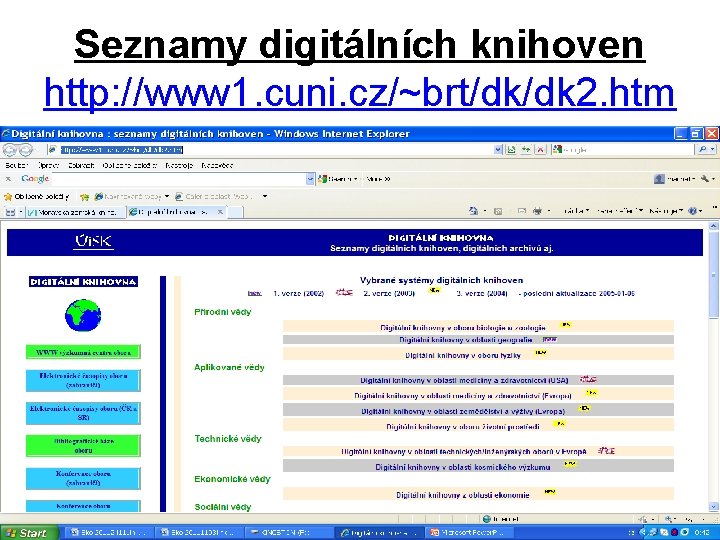Click into the Google Toolbar search field

(179, 179)
